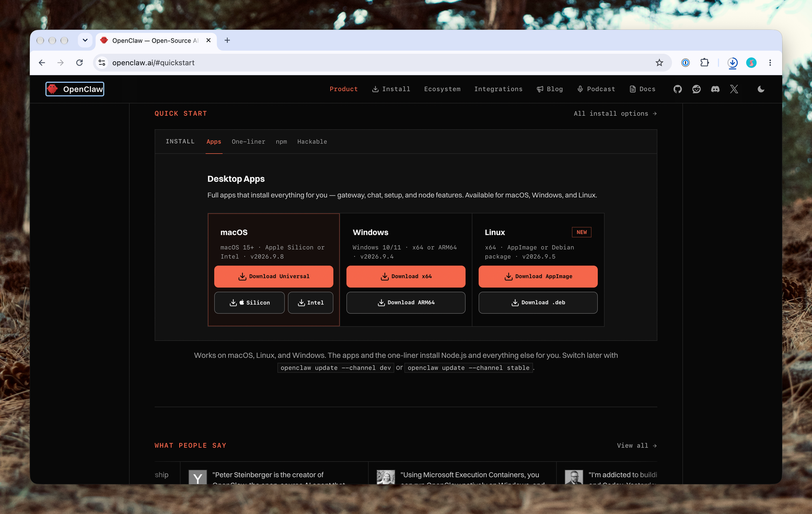Download the Intel macOS build

[x=311, y=303]
